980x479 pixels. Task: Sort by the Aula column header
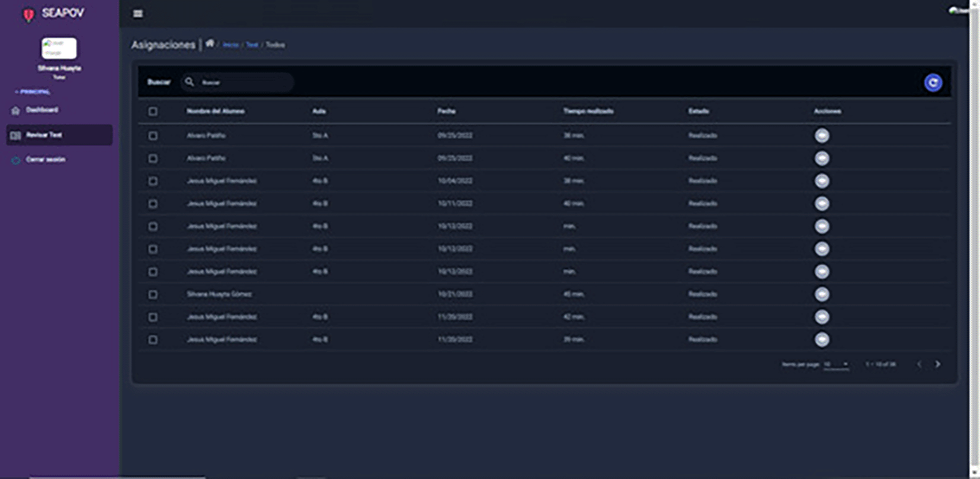pyautogui.click(x=319, y=111)
